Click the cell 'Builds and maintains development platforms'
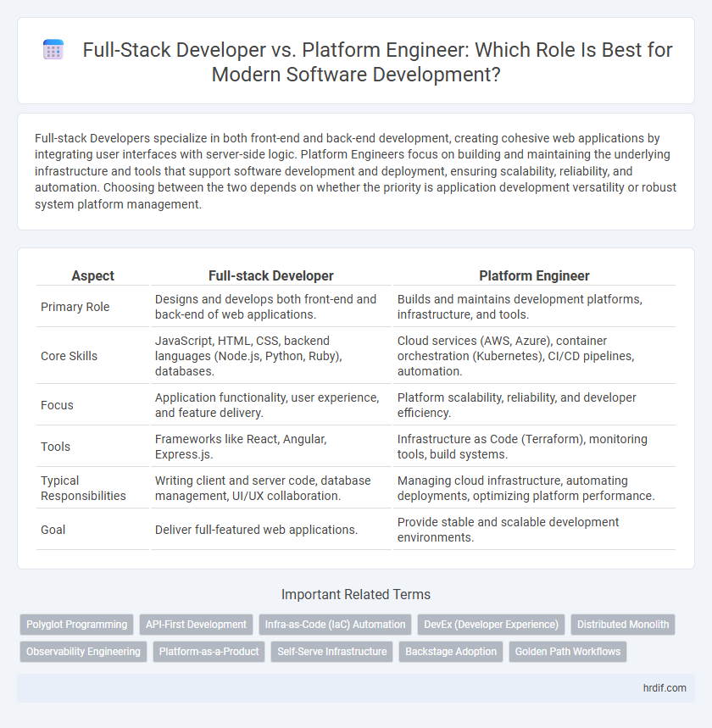The width and height of the screenshot is (712, 728). click(x=534, y=307)
